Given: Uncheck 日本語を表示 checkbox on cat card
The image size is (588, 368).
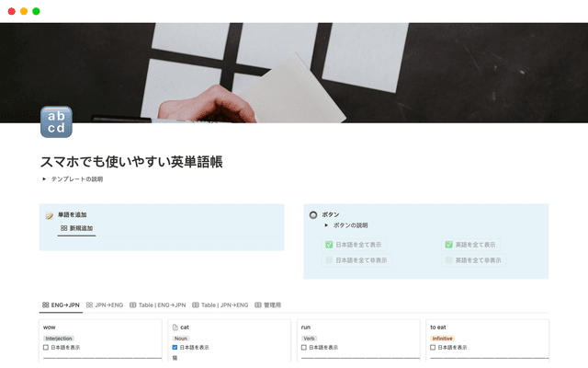Looking at the screenshot, I should click(x=175, y=348).
